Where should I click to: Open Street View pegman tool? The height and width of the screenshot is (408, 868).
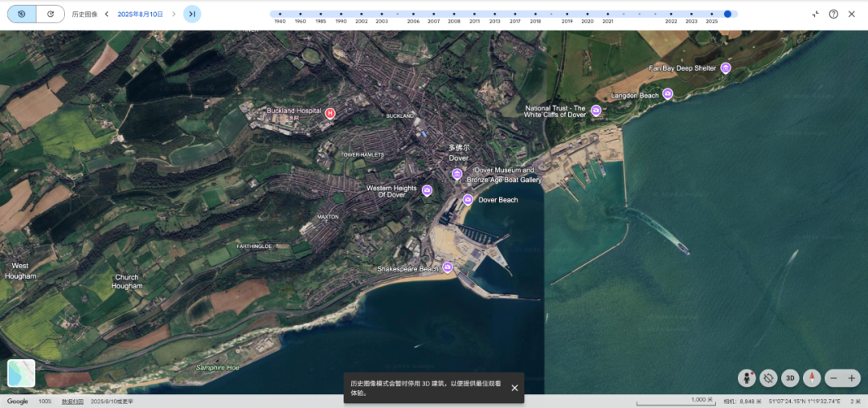pyautogui.click(x=748, y=377)
